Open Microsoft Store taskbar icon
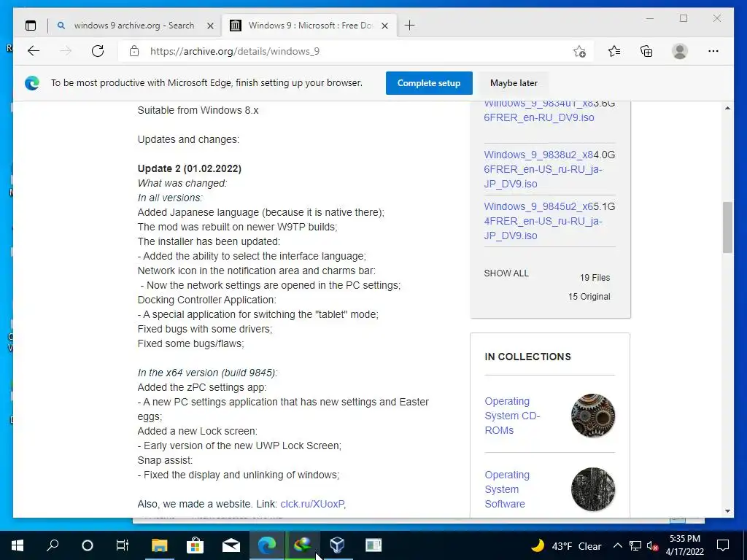 [x=195, y=545]
